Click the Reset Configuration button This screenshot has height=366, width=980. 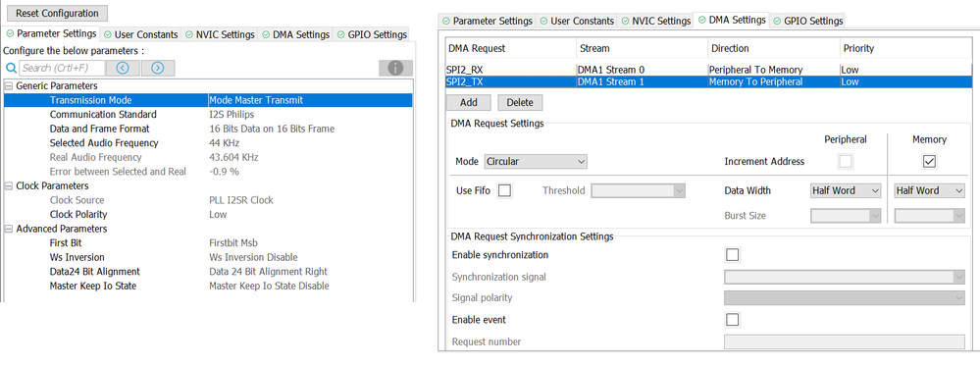click(57, 13)
